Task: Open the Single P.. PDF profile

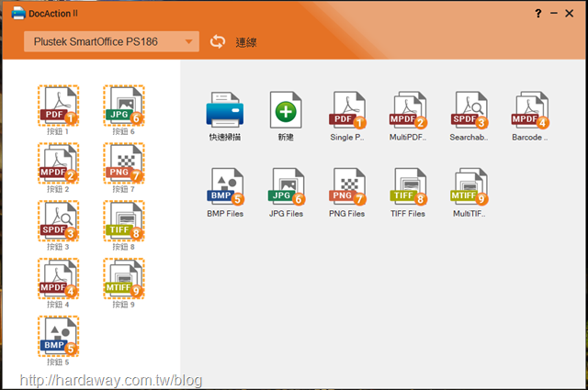Action: coord(347,110)
